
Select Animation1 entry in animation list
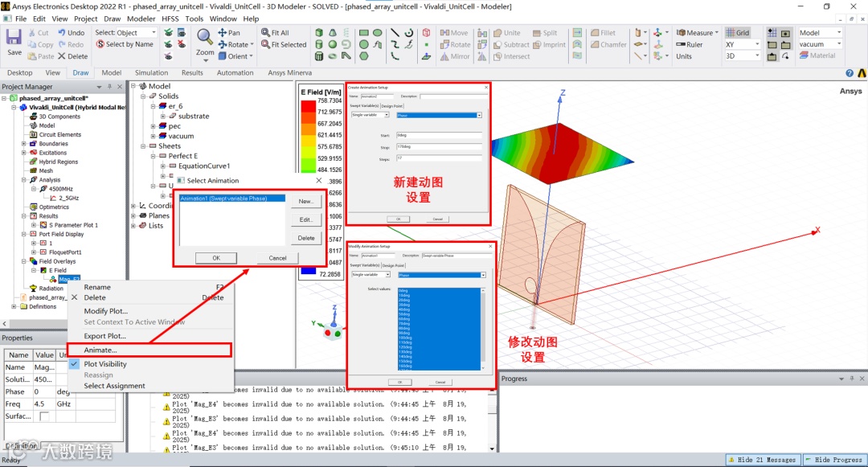(x=232, y=198)
